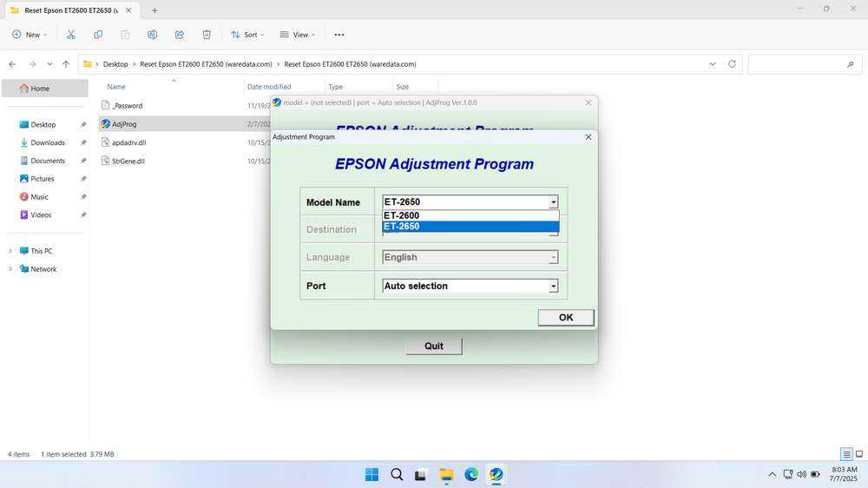Choose ET-2600 from the model list
The image size is (868, 488).
click(470, 215)
